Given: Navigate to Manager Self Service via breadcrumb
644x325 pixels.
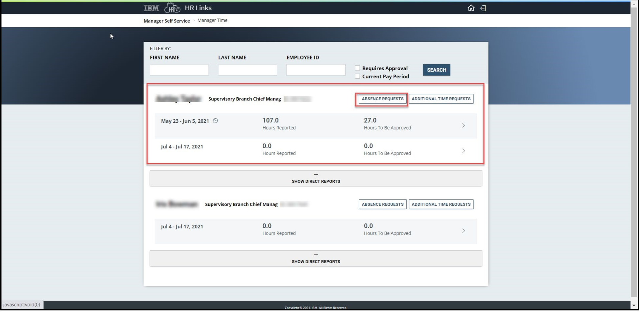Looking at the screenshot, I should 166,21.
